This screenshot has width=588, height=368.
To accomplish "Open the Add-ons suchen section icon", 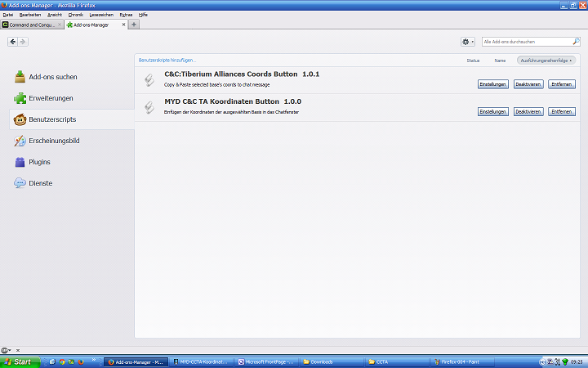I will pos(20,77).
